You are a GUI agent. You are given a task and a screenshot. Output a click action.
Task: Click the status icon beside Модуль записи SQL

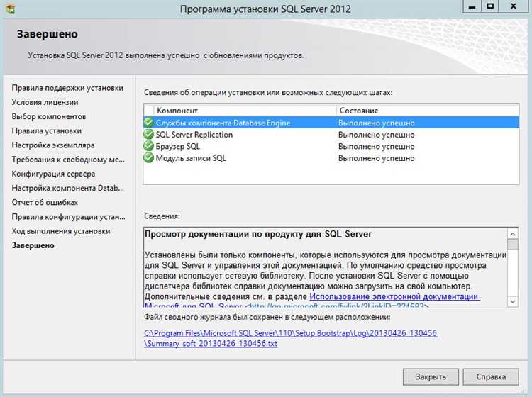149,158
